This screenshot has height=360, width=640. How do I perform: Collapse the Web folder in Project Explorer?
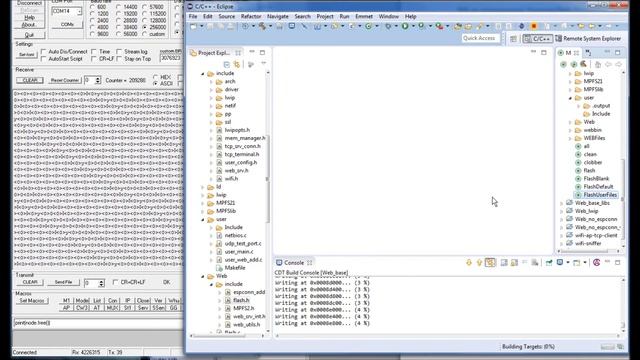click(x=203, y=276)
